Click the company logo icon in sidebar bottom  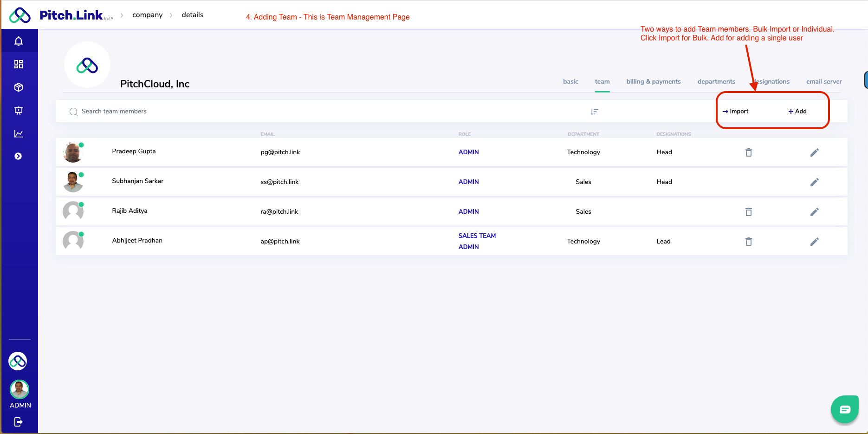coord(18,361)
